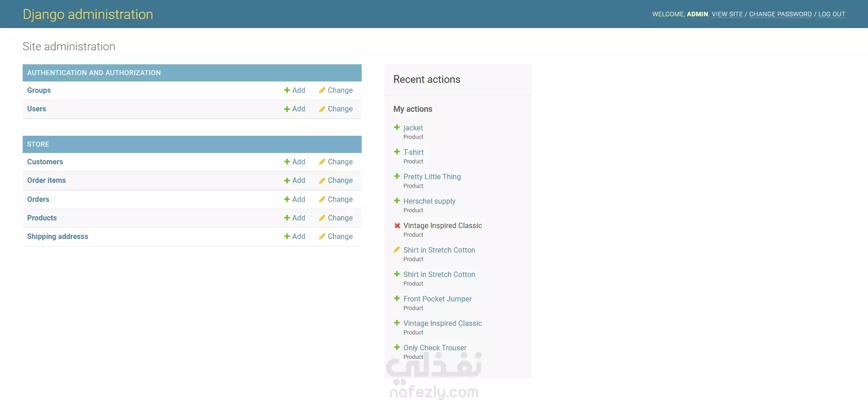Log out via the header link

click(831, 14)
